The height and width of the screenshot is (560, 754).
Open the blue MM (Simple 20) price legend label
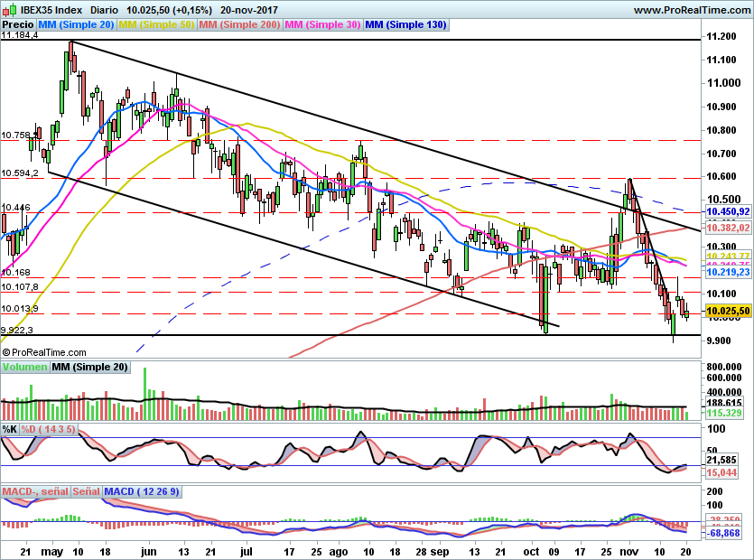click(x=76, y=24)
